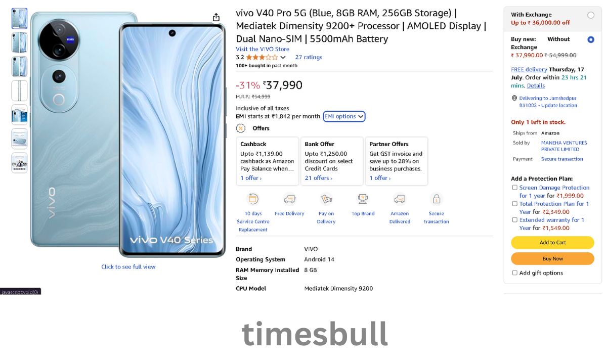Check Screen Damage Protection plan box
This screenshot has width=607, height=364.
(514, 188)
